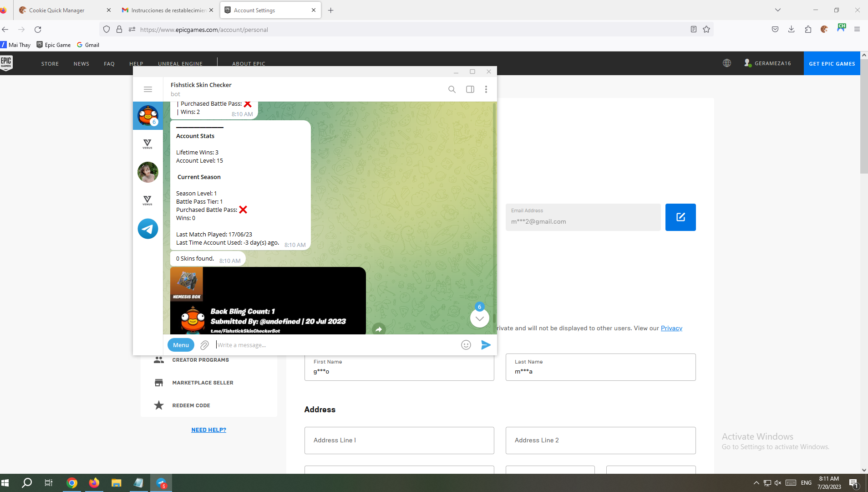The image size is (868, 492).
Task: Open Gmail bookmark
Action: [88, 45]
